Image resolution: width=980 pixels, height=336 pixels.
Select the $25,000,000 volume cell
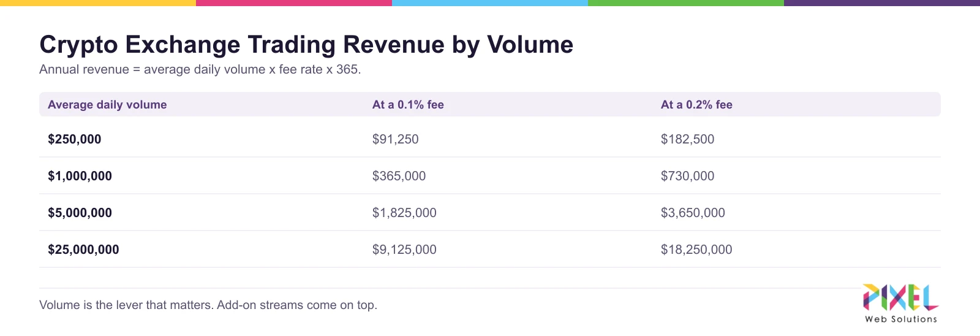[83, 250]
